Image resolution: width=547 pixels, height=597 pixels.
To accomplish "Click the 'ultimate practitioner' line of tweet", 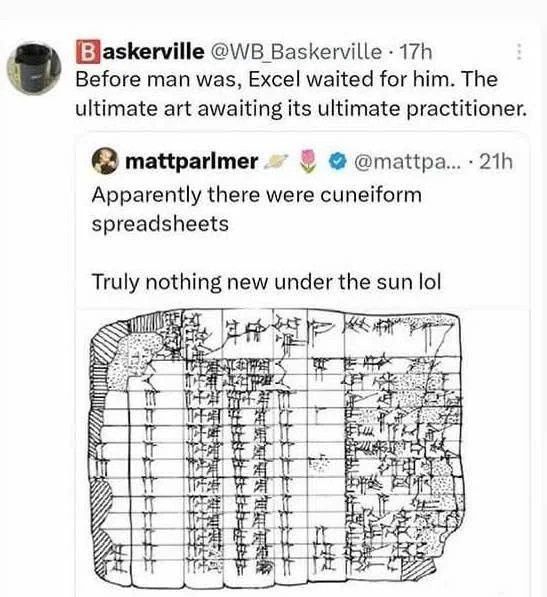I will pos(301,109).
